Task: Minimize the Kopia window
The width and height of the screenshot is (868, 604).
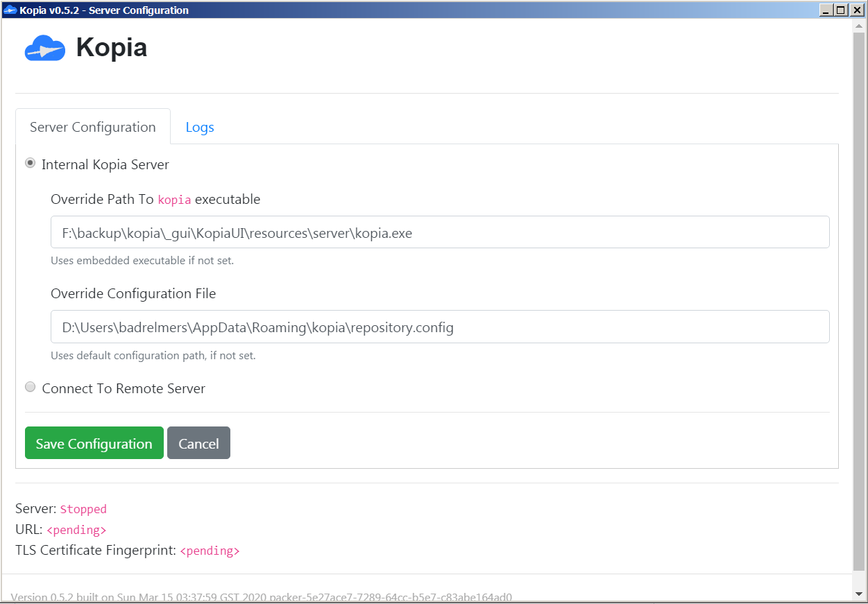Action: (827, 10)
